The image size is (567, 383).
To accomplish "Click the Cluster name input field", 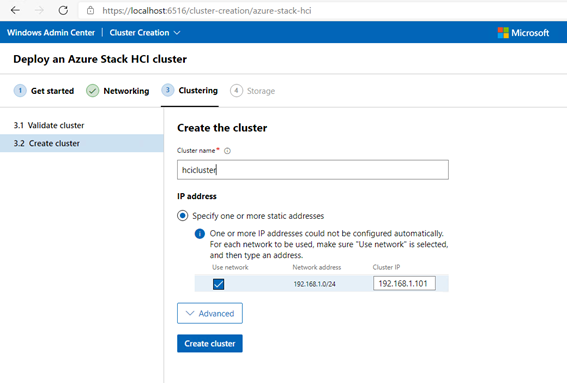I will click(313, 170).
